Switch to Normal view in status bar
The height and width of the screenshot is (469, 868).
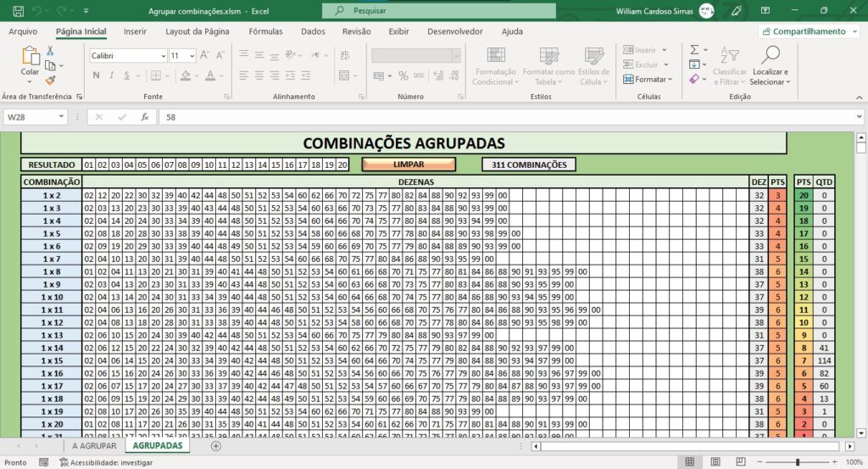[689, 462]
